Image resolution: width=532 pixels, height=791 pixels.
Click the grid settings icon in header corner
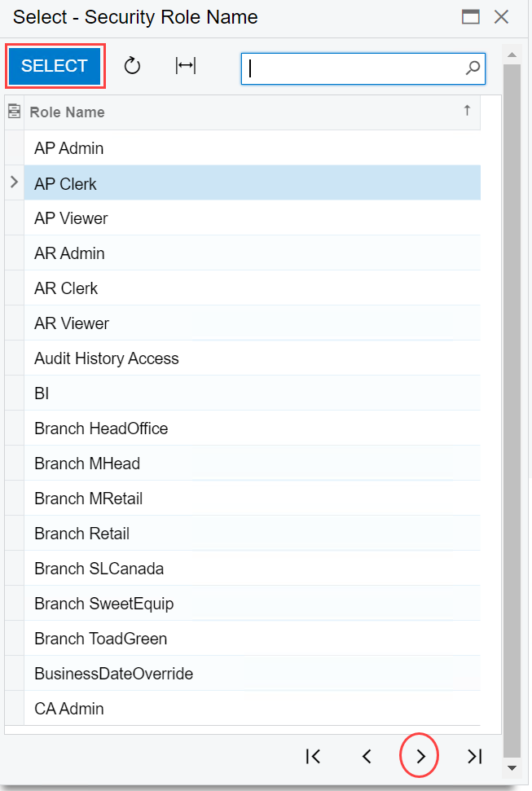[14, 112]
